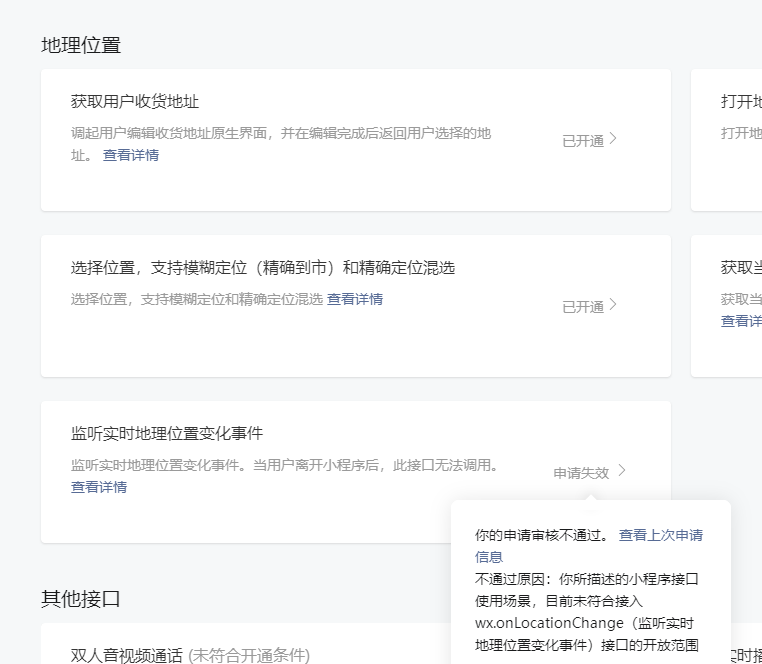Click 已开通 status for 获取用户收货地址
This screenshot has width=762, height=664.
(x=583, y=141)
